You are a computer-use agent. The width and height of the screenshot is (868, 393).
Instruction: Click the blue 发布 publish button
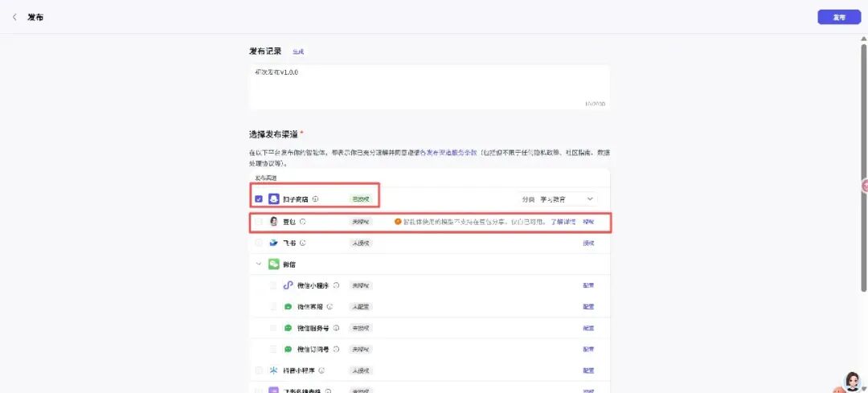click(x=838, y=17)
